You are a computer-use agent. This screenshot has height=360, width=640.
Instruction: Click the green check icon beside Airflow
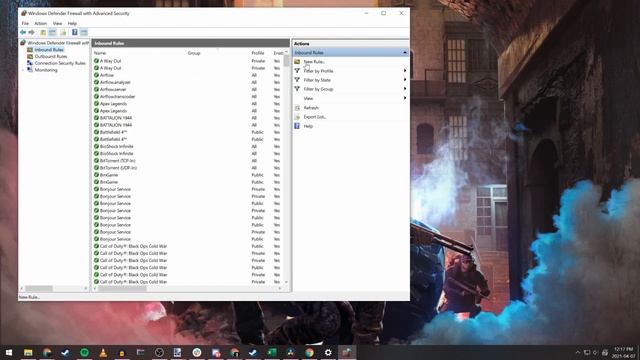(x=96, y=75)
